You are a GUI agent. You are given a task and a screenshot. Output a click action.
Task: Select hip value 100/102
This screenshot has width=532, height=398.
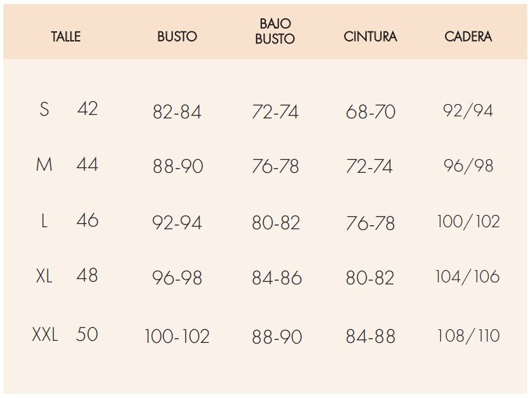[x=468, y=222]
